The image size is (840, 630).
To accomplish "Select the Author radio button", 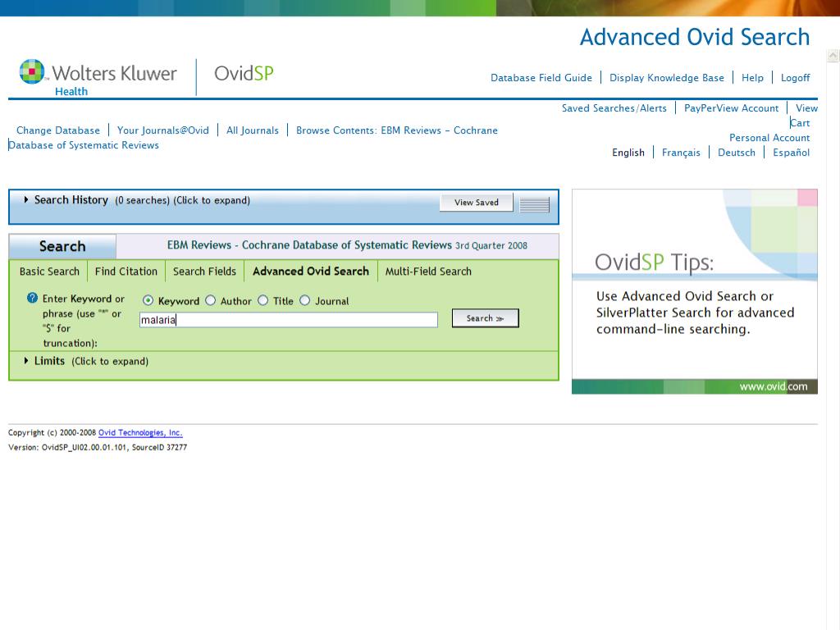I will pos(211,300).
